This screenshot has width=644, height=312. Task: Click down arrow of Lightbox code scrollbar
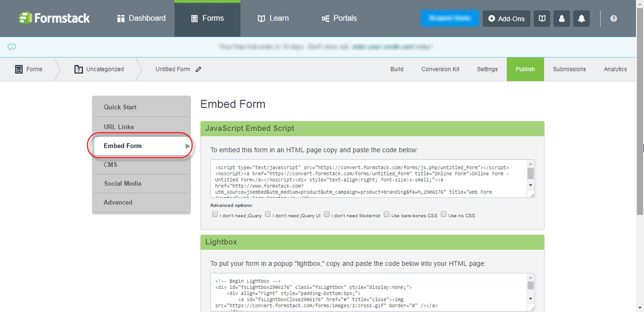pos(530,299)
